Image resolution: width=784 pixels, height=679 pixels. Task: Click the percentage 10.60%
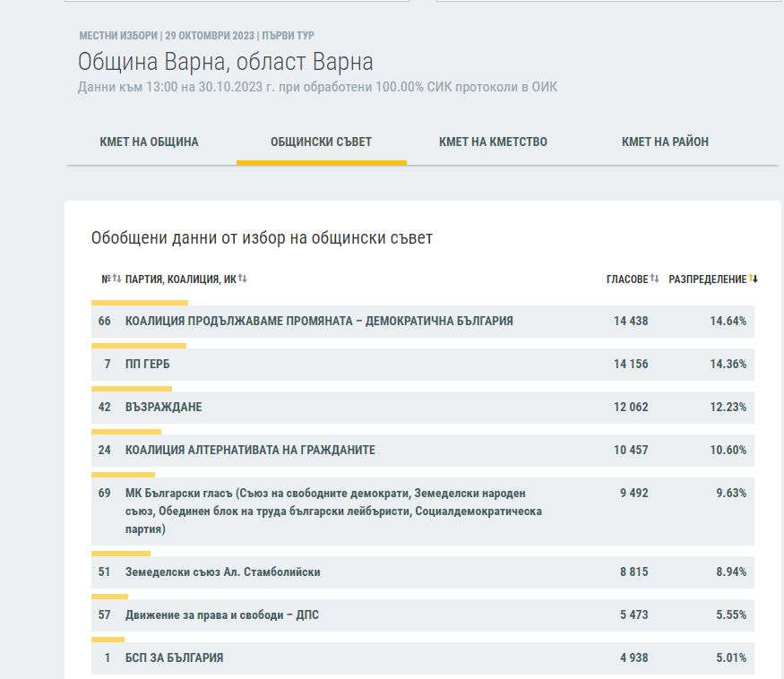(x=728, y=450)
